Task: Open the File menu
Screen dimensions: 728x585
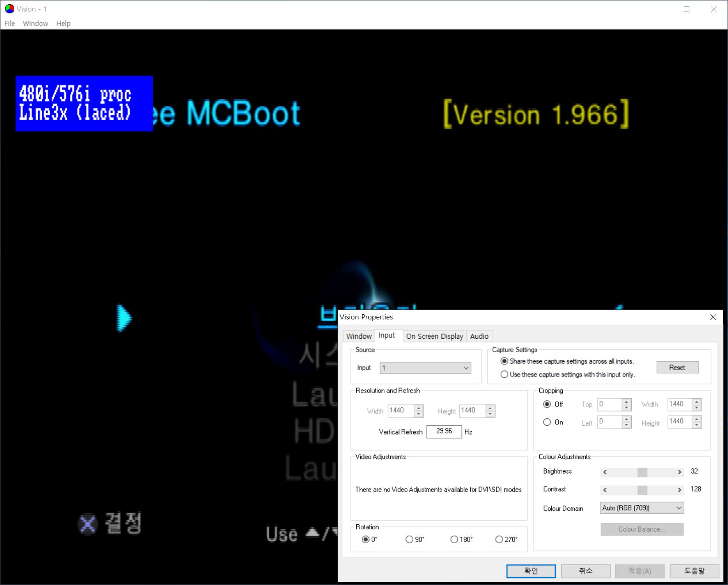Action: click(10, 23)
